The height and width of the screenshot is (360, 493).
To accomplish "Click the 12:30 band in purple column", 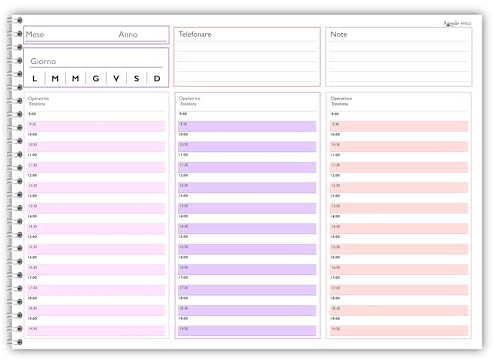I will (247, 188).
